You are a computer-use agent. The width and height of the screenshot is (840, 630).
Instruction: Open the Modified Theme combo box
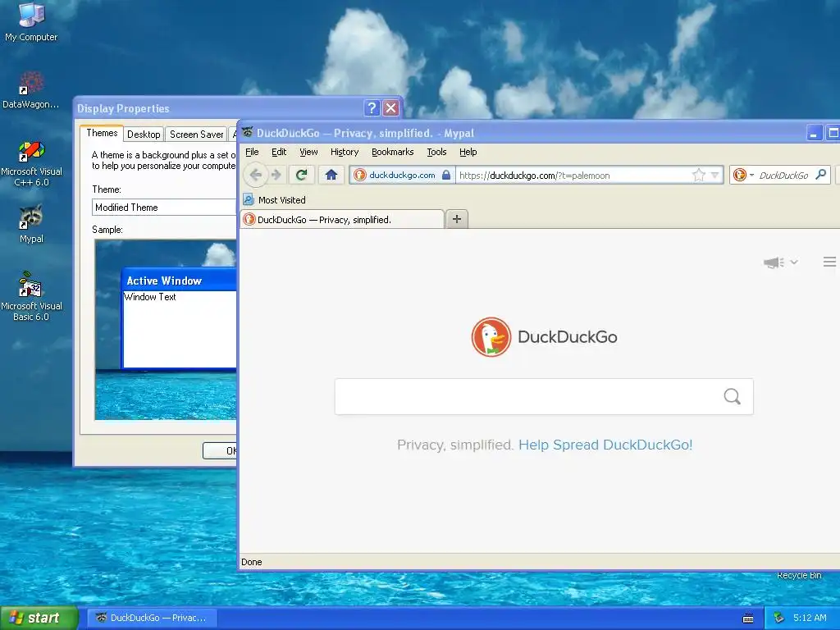coord(164,208)
